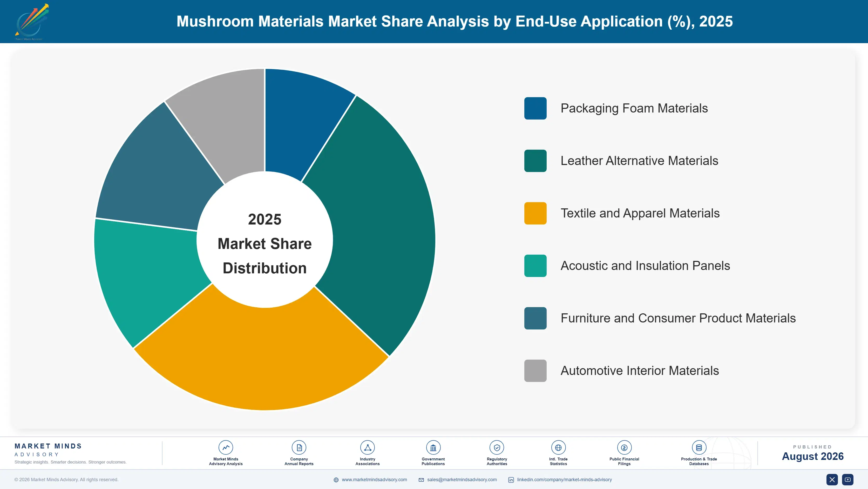Click the "Acoustic and Insulation Panels" legend label
The image size is (868, 489).
(x=645, y=266)
